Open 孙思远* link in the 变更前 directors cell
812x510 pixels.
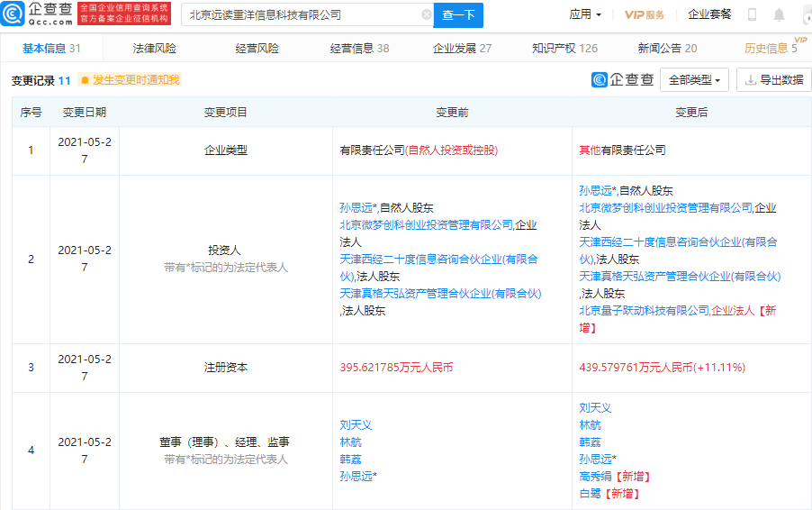[358, 477]
